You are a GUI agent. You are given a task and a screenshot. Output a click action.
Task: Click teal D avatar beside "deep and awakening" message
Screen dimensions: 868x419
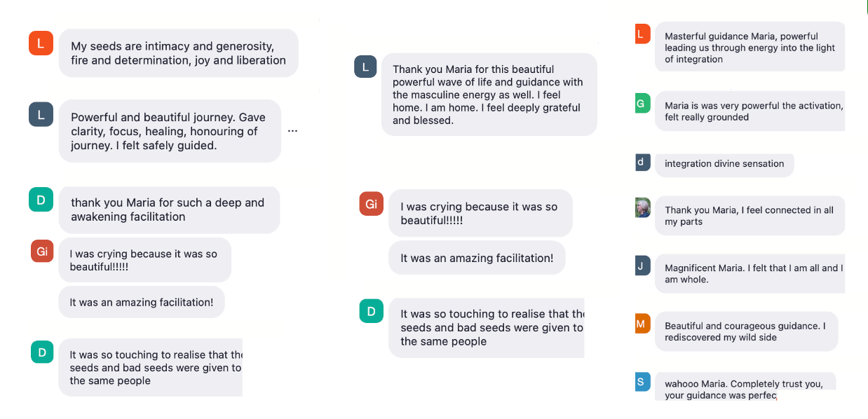(41, 200)
